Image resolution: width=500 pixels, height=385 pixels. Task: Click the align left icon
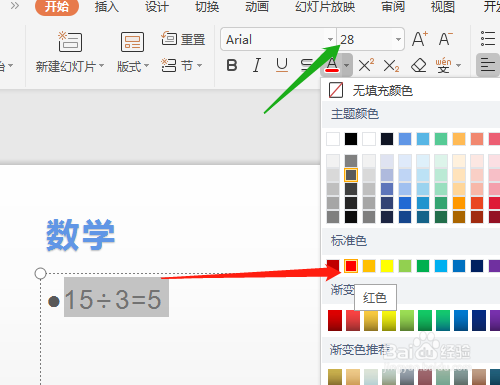488,65
